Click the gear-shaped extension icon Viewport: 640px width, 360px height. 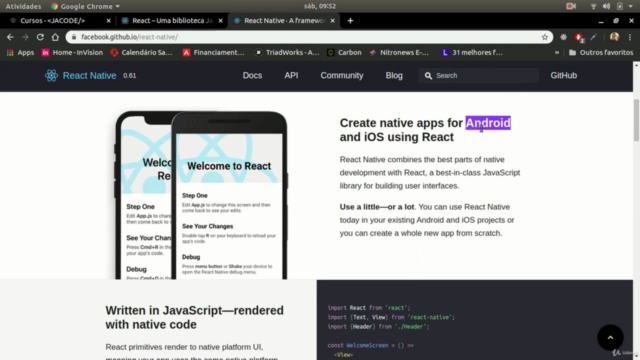tap(563, 37)
